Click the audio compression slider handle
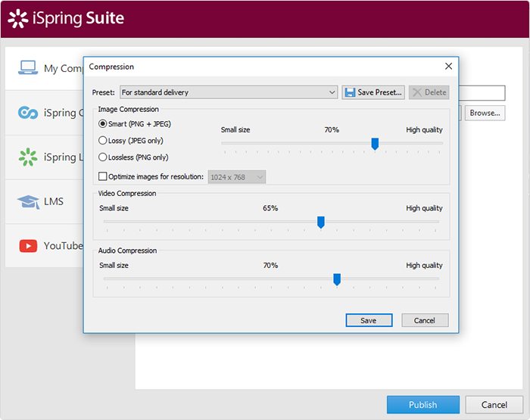Image resolution: width=530 pixels, height=420 pixels. 337,279
